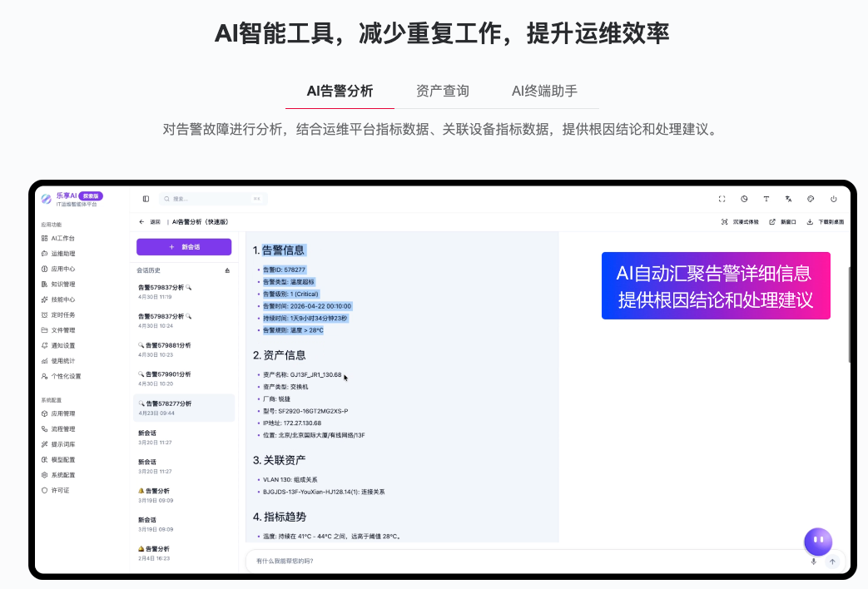The height and width of the screenshot is (589, 868).
Task: Open 知识管理 sidebar entry
Action: 58,284
